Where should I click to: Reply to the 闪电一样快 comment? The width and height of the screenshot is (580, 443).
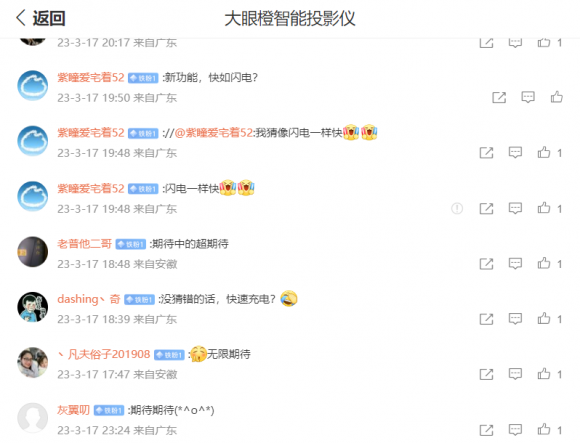point(515,209)
